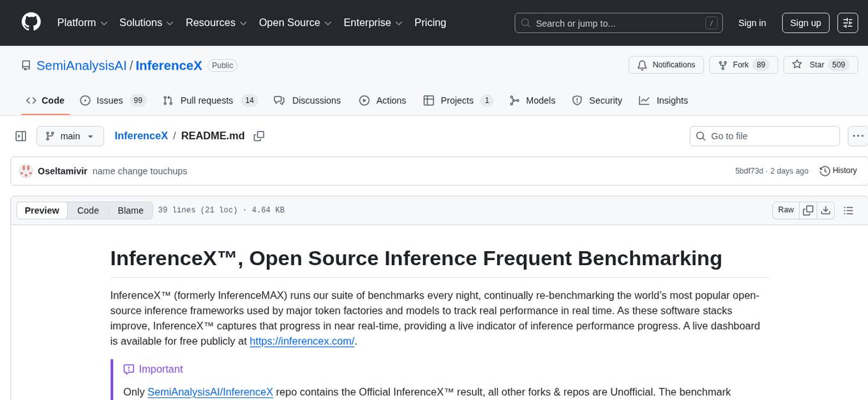Open the appearance settings icon

848,23
